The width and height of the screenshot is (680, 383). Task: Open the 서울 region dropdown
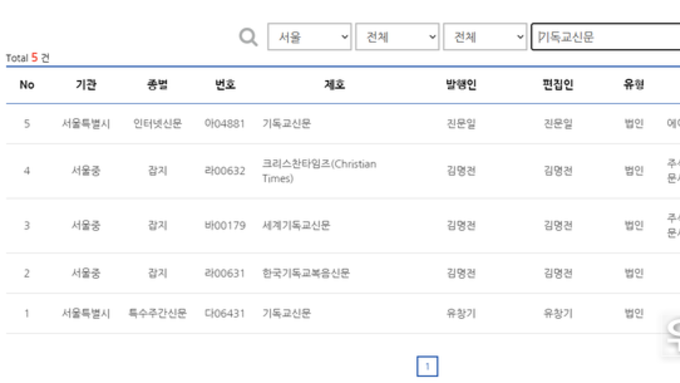click(309, 37)
